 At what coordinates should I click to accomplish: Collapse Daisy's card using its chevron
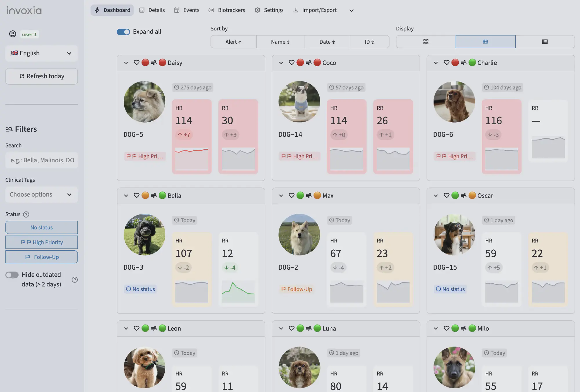point(126,63)
